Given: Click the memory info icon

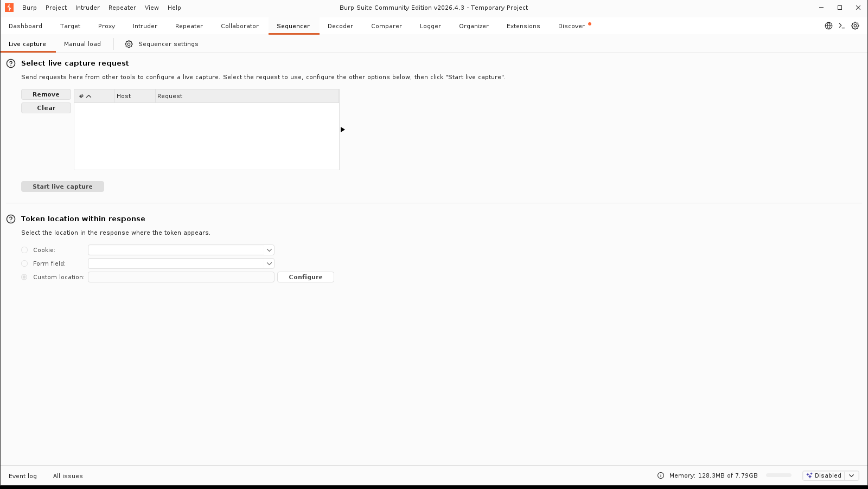Looking at the screenshot, I should (x=661, y=475).
